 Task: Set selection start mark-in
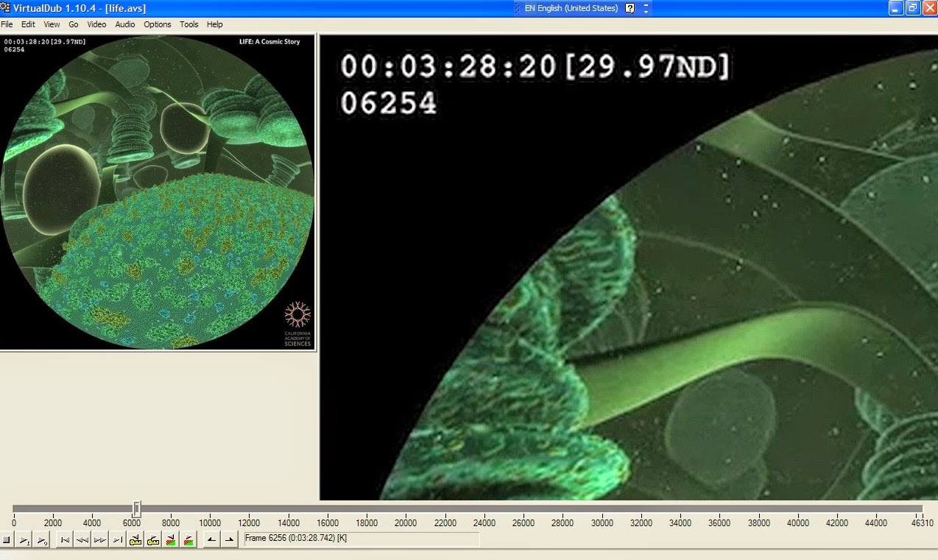(x=211, y=539)
